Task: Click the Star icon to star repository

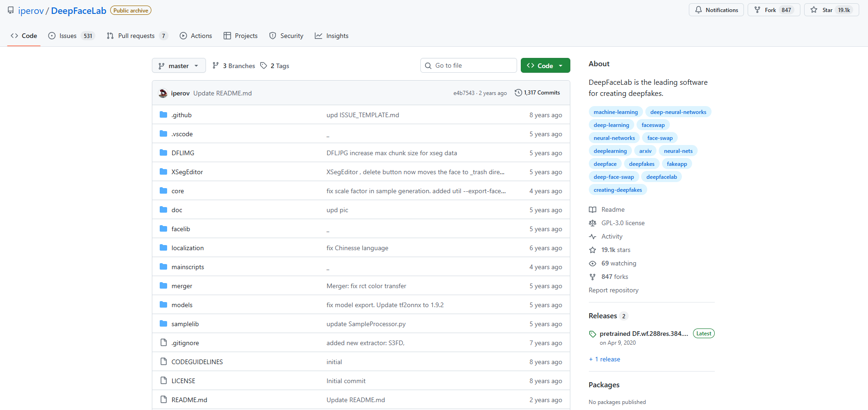Action: [814, 10]
